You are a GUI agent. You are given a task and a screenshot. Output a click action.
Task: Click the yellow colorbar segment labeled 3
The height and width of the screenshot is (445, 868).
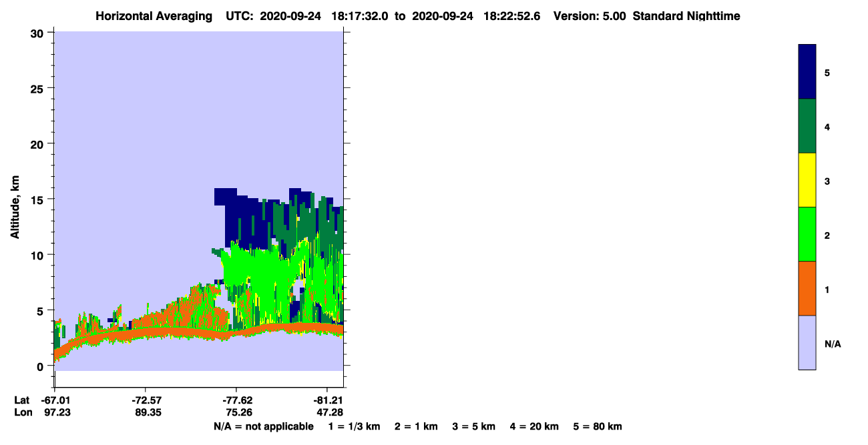tap(807, 180)
